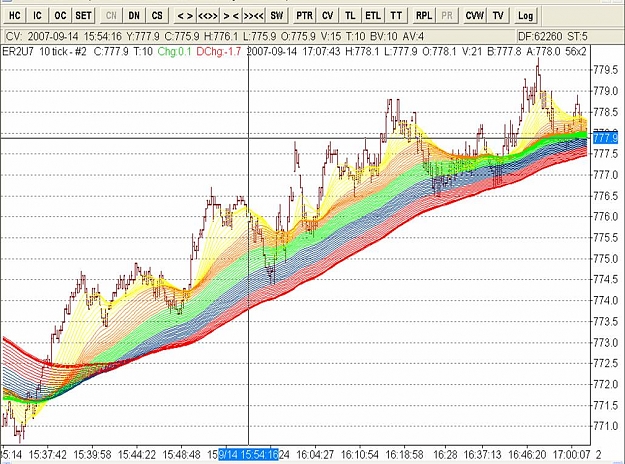Viewport: 625px width, 464px height.
Task: Click the 15:37:42 time axis label
Action: [x=47, y=454]
